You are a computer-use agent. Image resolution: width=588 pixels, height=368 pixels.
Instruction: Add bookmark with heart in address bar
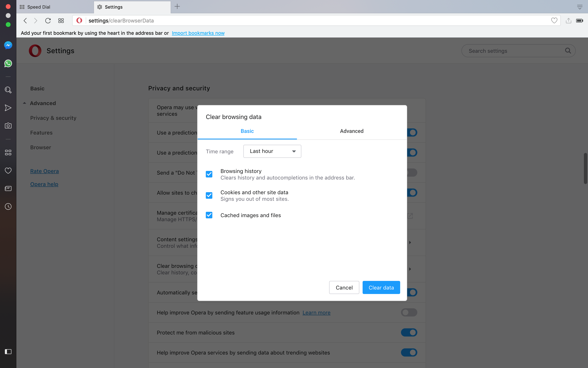554,21
